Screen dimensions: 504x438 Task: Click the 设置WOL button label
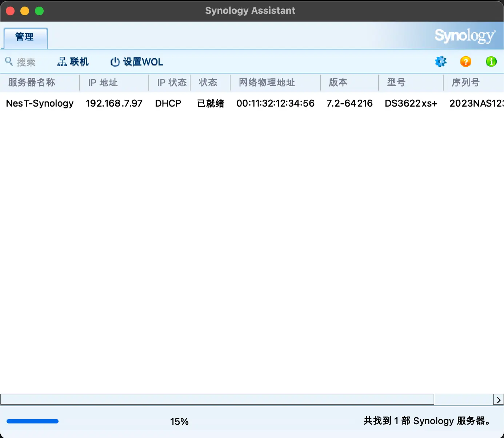coord(143,62)
